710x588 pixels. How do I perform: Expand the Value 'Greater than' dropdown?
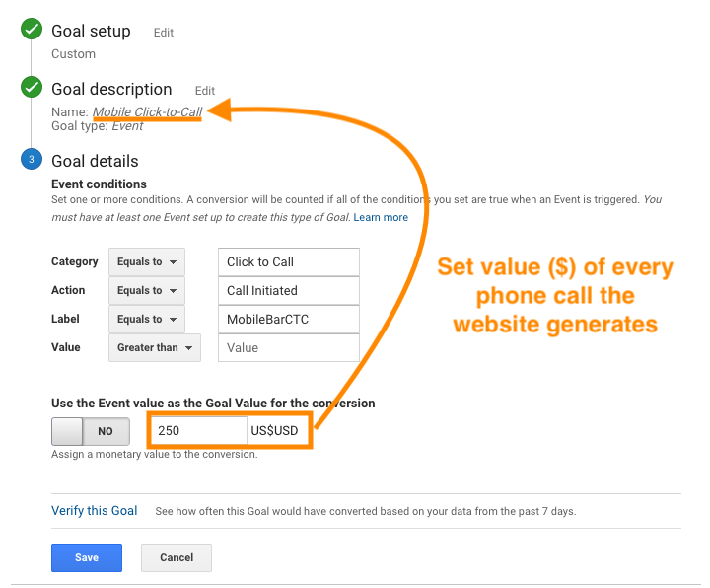pos(155,347)
